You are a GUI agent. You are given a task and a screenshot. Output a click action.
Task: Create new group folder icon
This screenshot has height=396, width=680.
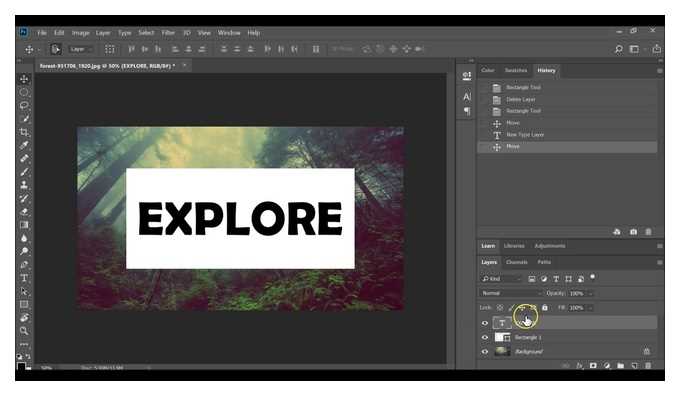point(621,366)
